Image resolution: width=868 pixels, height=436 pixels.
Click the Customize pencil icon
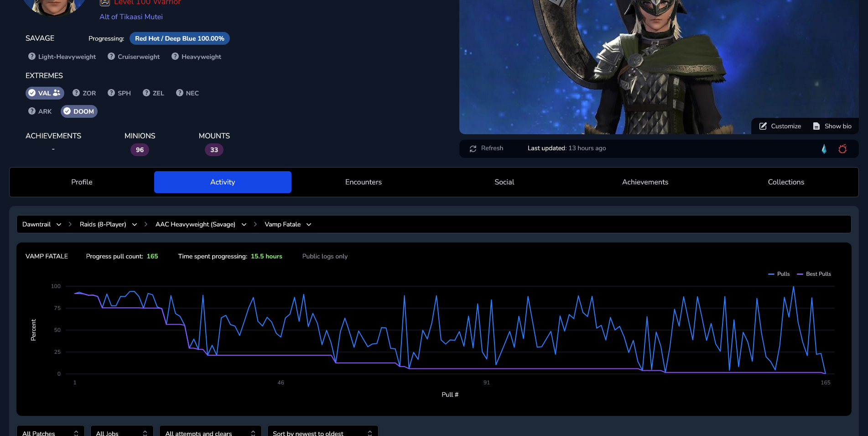click(763, 126)
